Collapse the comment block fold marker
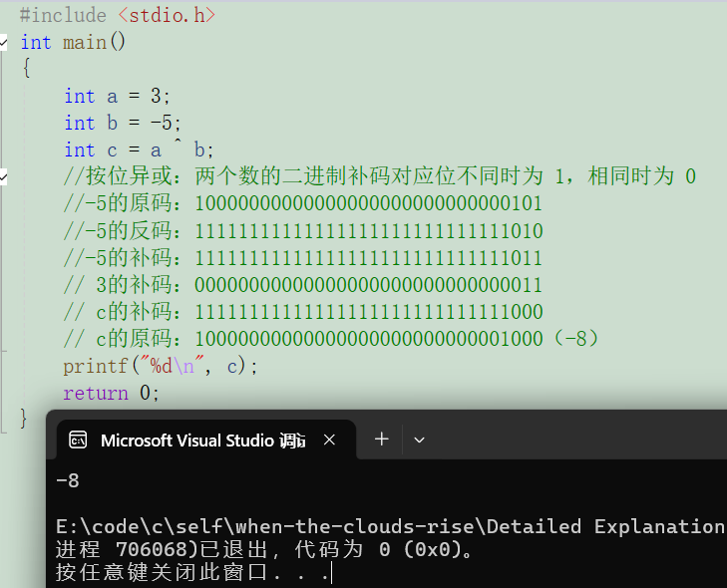Viewport: 727px width, 588px height. coord(3,176)
